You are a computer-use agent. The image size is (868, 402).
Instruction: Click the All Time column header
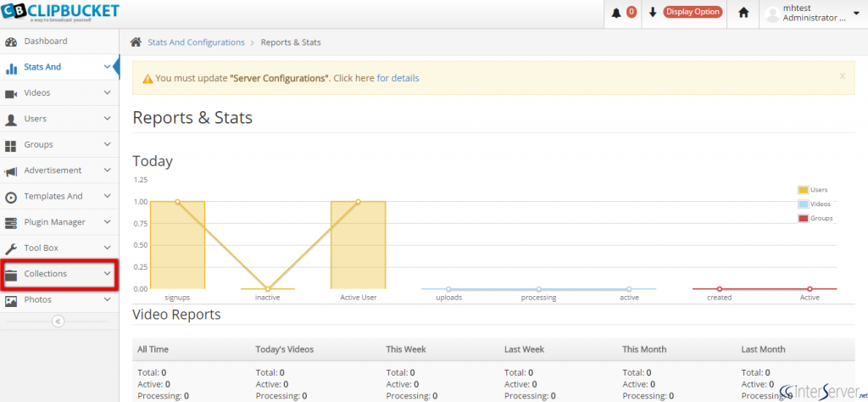click(153, 349)
